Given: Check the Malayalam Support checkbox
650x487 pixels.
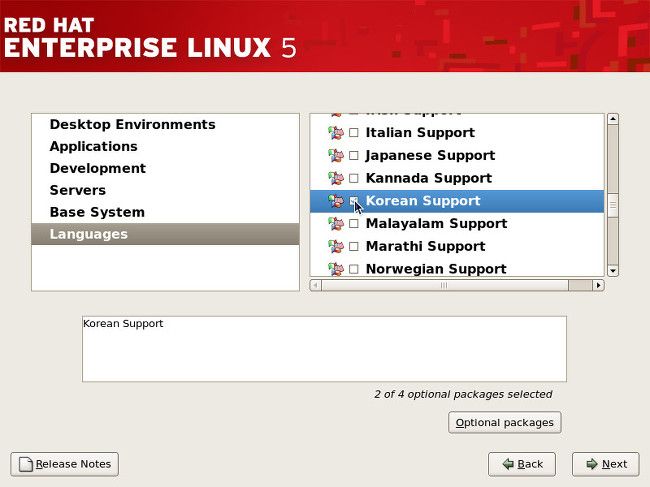Looking at the screenshot, I should [x=354, y=224].
